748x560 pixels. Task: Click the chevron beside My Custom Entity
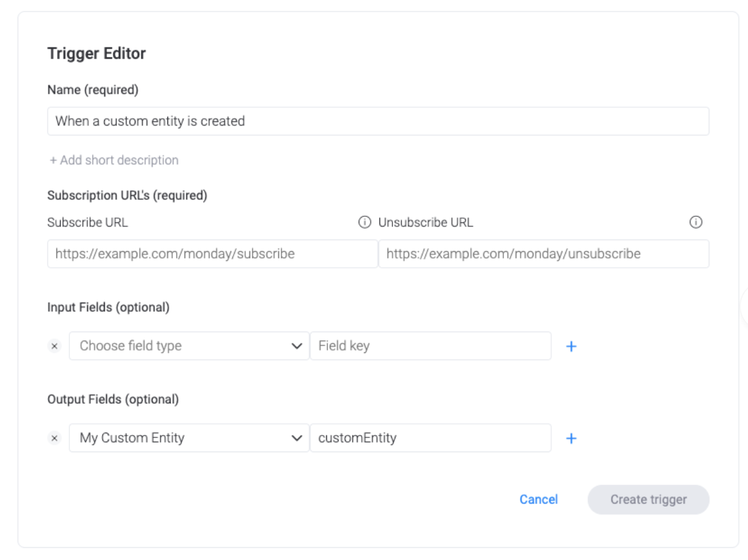[297, 438]
